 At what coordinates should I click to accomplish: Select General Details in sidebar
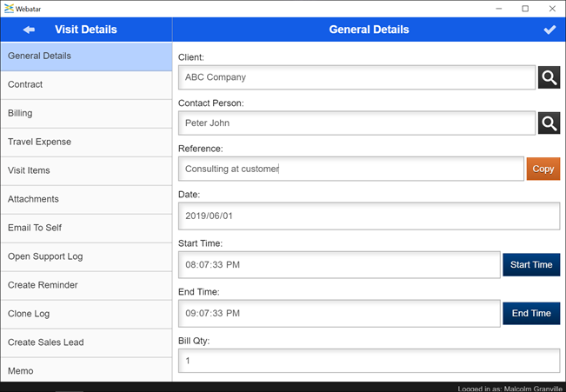tap(86, 56)
